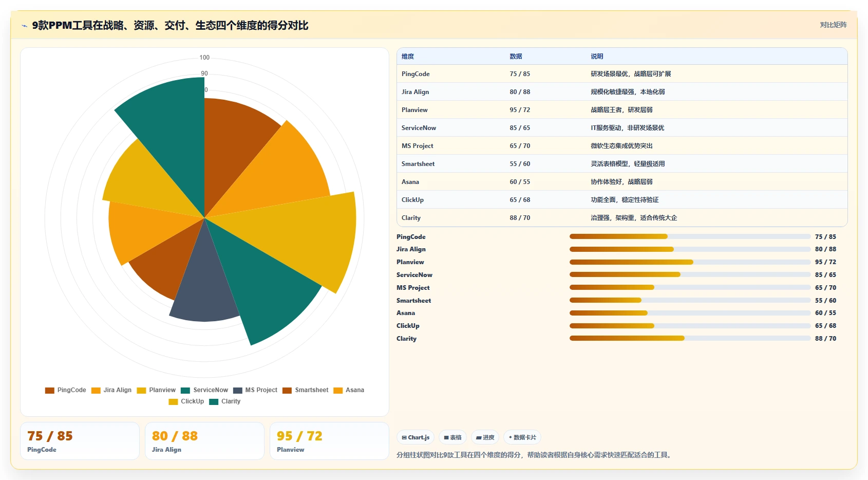The image size is (868, 480).
Task: Click the 说明 column header
Action: coord(597,57)
